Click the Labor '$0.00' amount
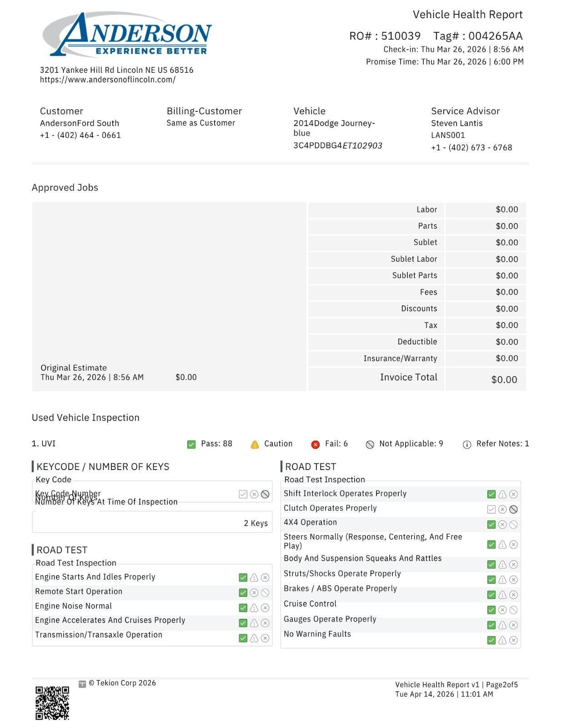The width and height of the screenshot is (562, 728). pyautogui.click(x=507, y=209)
